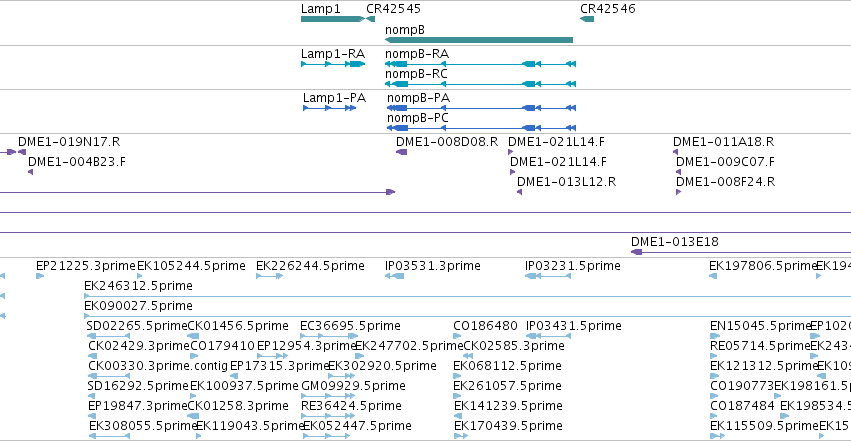The height and width of the screenshot is (441, 851).
Task: Open the RE05714.5prime EST
Action: pos(713,356)
